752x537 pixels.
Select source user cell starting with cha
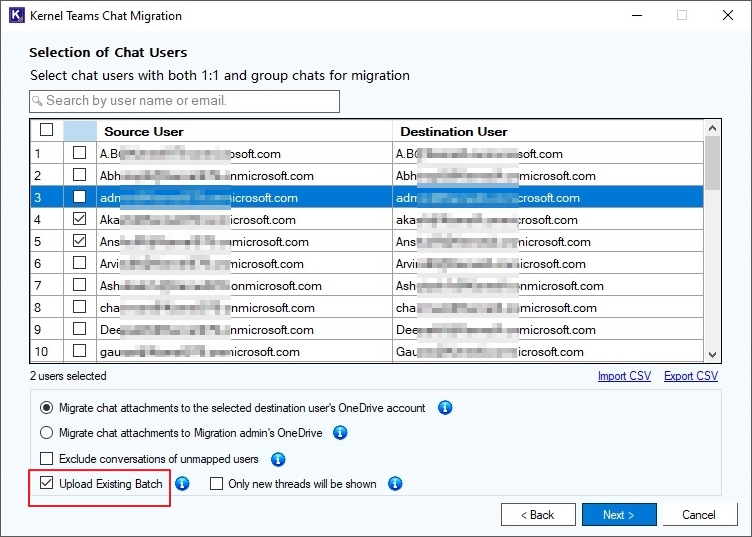tap(244, 308)
